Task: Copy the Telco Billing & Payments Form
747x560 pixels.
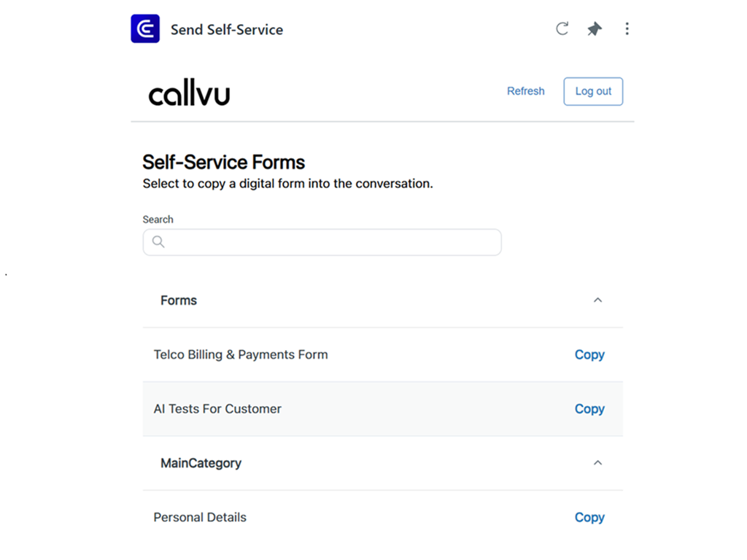Action: point(589,354)
